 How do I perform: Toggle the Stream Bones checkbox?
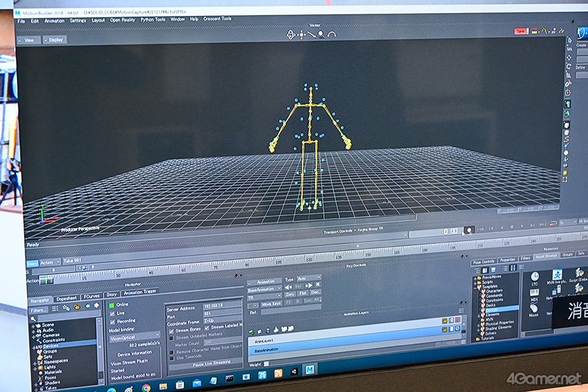(x=171, y=331)
